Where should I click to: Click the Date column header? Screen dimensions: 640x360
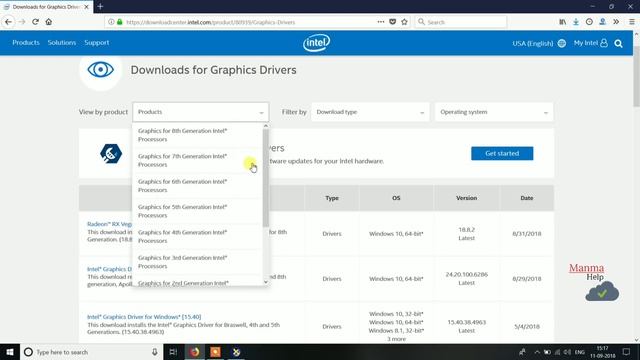tap(527, 198)
